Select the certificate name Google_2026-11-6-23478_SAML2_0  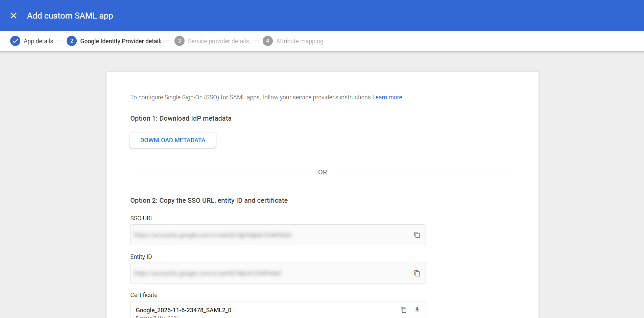click(184, 310)
